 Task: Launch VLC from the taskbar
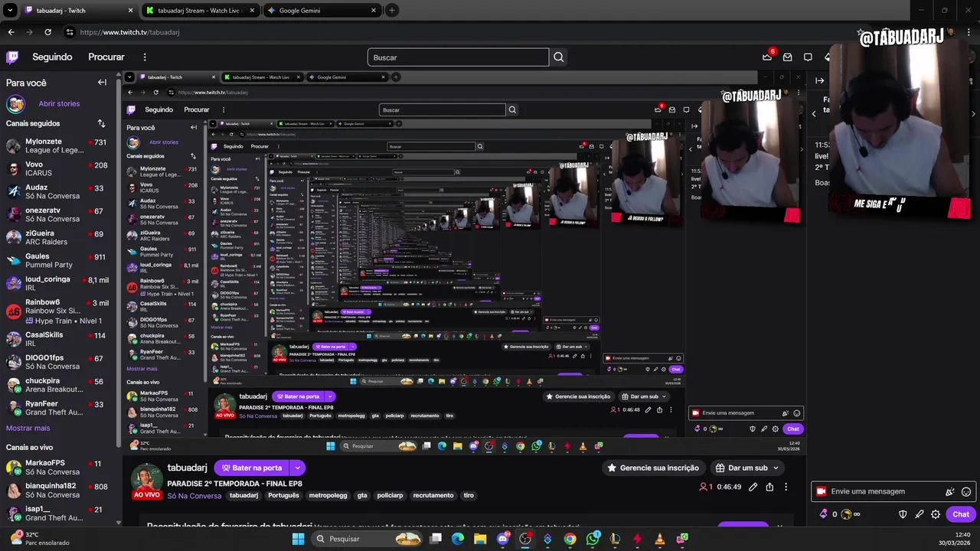(x=659, y=539)
